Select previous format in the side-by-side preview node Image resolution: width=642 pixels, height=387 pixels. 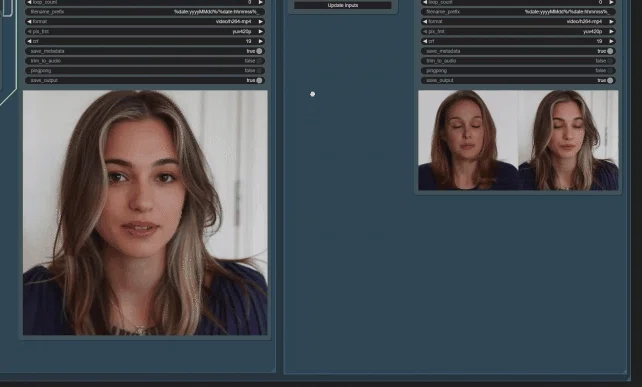coord(425,22)
